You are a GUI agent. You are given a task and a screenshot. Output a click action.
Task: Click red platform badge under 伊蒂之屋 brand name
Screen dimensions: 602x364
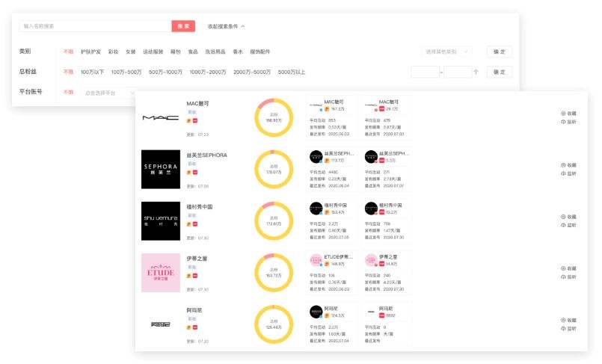click(x=195, y=276)
